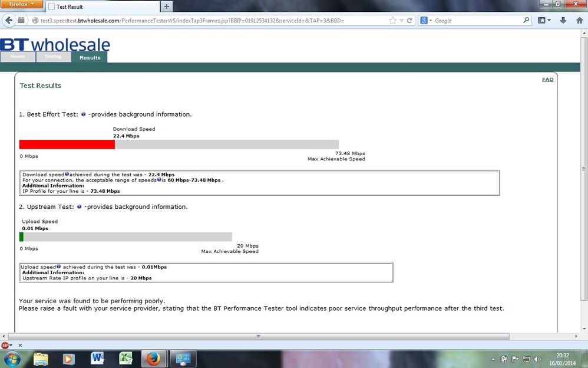
Task: Open the Firefox application menu
Action: (x=21, y=4)
